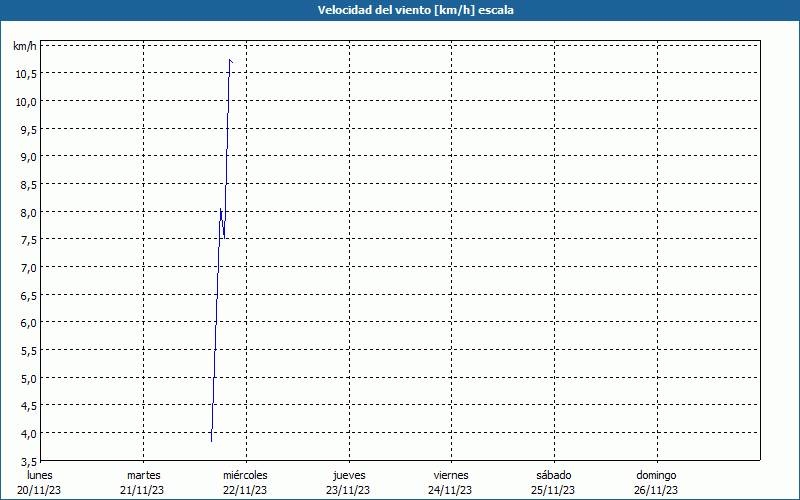Click the date 25/11/23
This screenshot has height=500, width=800.
553,490
